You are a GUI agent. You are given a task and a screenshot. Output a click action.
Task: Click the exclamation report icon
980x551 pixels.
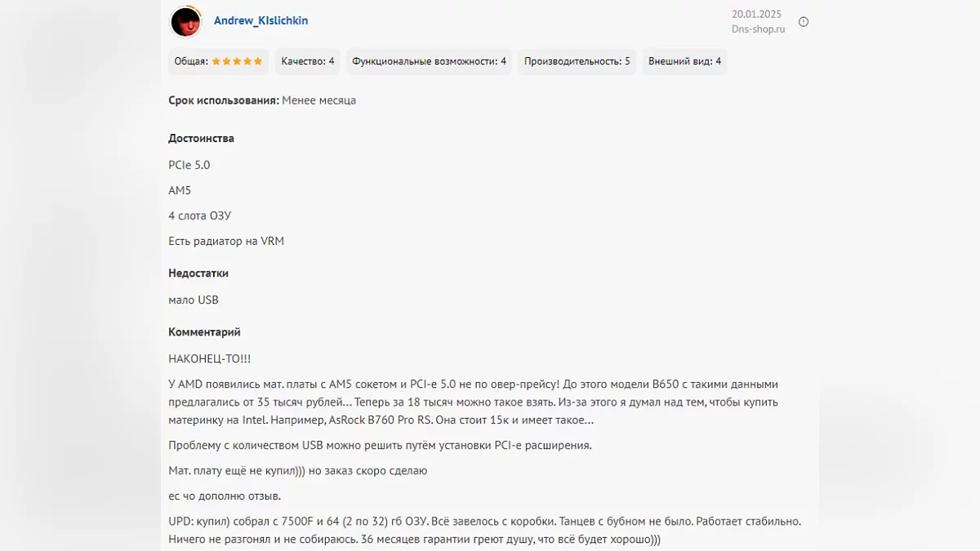803,22
